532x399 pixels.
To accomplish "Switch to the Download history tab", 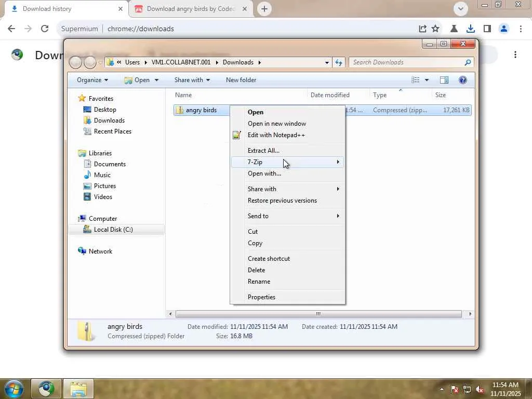I will [66, 9].
